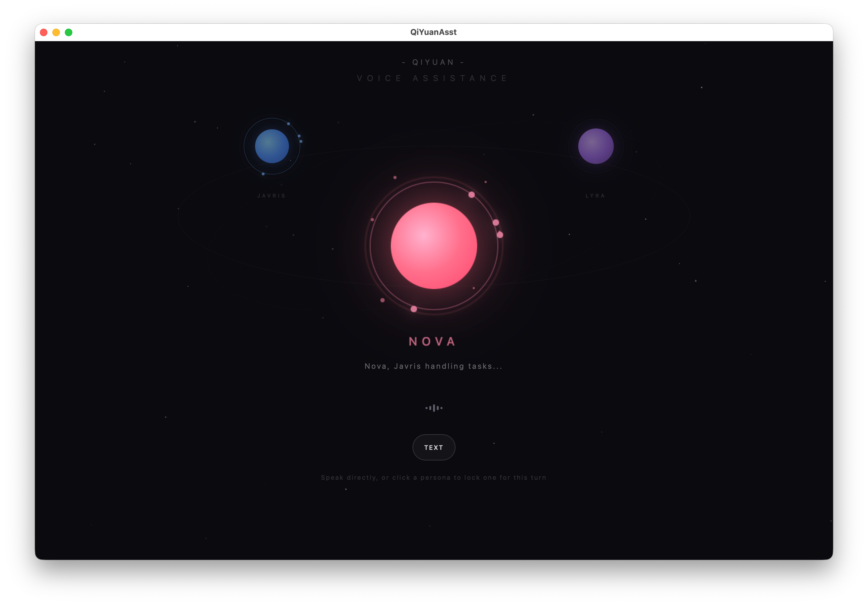Minimize the window with the yellow button
Viewport: 868px width, 606px height.
click(x=56, y=32)
